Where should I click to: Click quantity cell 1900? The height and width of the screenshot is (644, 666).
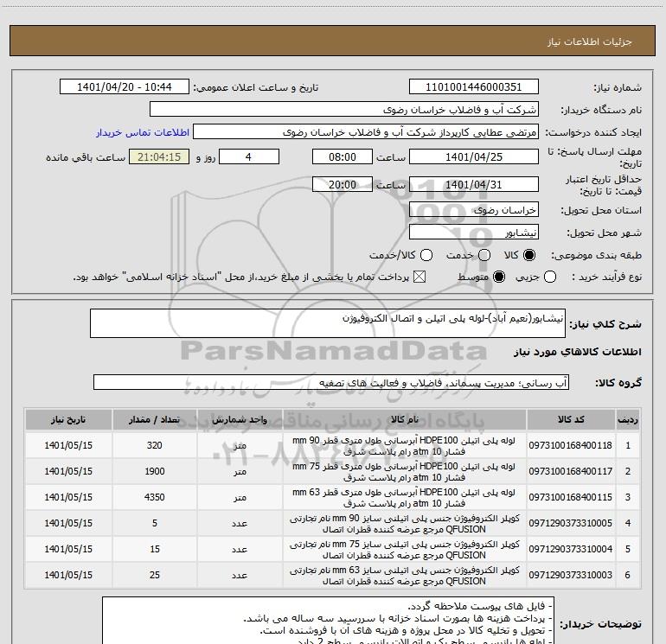pos(155,471)
